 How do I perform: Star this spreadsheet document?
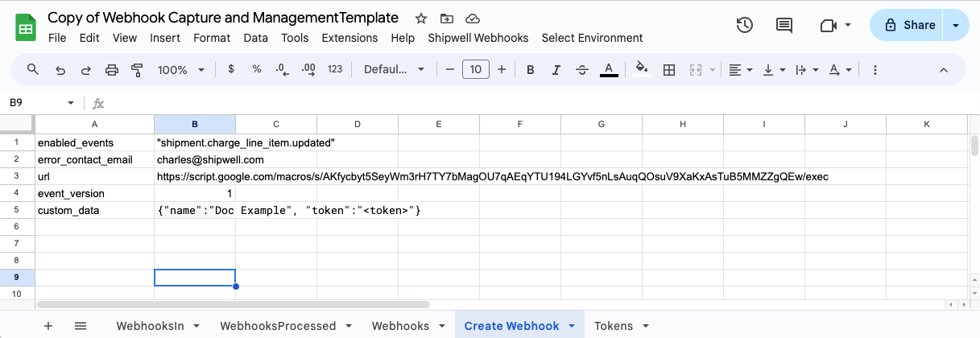[421, 19]
